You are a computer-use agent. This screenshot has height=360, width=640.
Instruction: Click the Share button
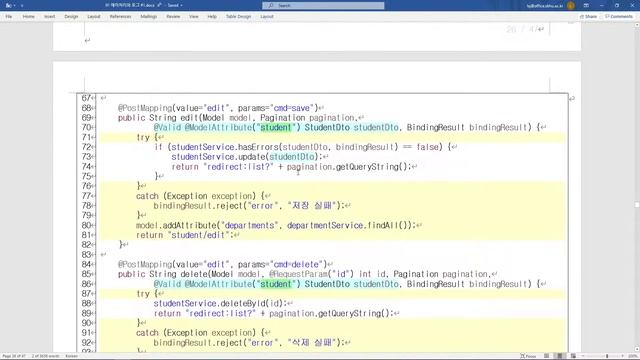click(589, 17)
